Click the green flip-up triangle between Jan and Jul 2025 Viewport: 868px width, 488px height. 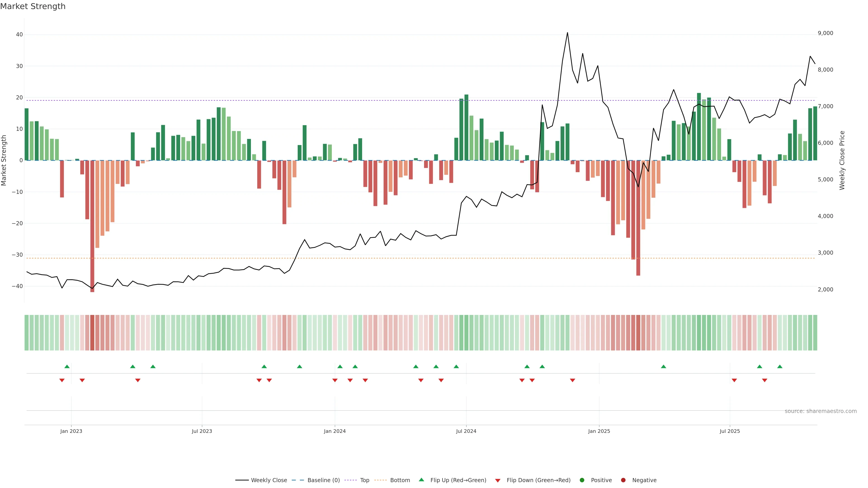pos(663,366)
